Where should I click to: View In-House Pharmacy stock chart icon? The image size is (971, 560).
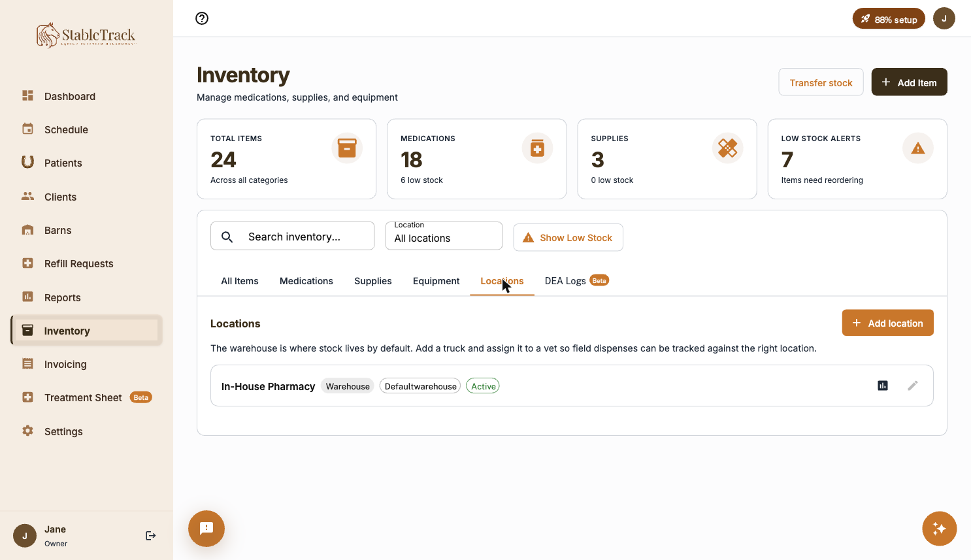coord(883,386)
